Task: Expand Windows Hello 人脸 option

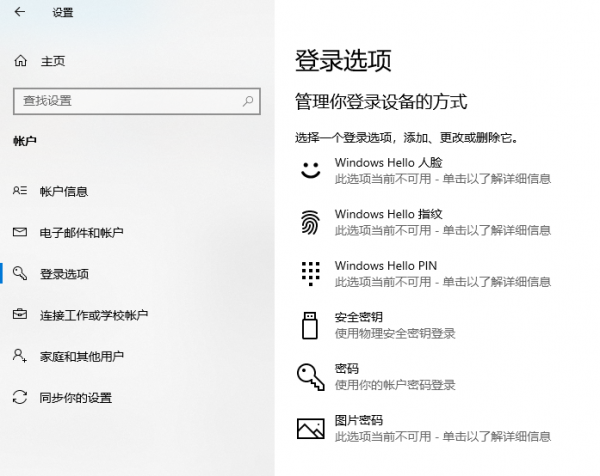Action: [424, 171]
